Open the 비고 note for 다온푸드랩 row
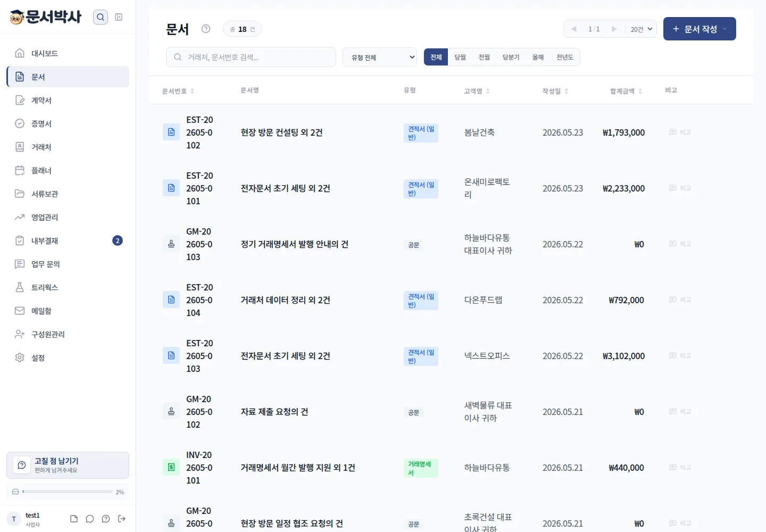Image resolution: width=766 pixels, height=532 pixels. (680, 300)
